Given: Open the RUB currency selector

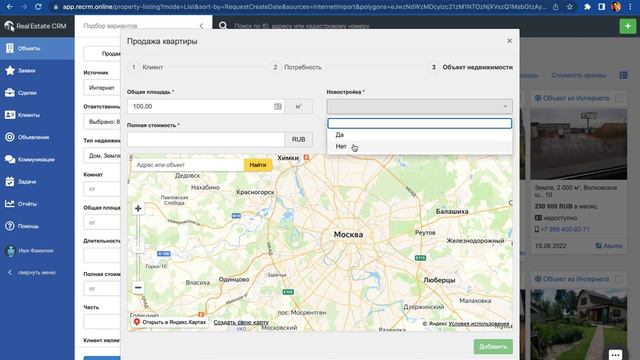Looking at the screenshot, I should (298, 139).
